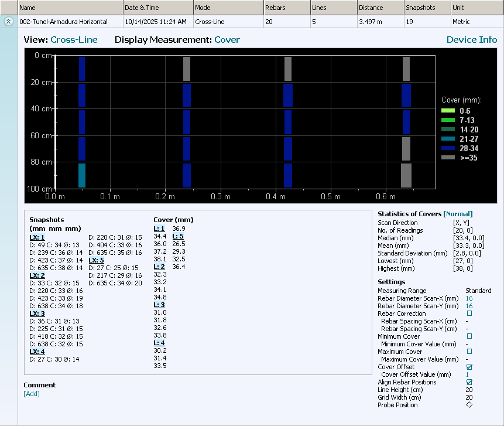Open the Device Info link
Viewport: 504px width, 426px height.
(472, 40)
